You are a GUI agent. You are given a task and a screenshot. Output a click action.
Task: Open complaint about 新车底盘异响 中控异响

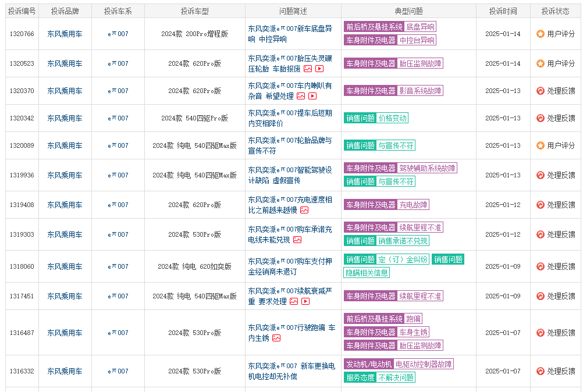[290, 34]
